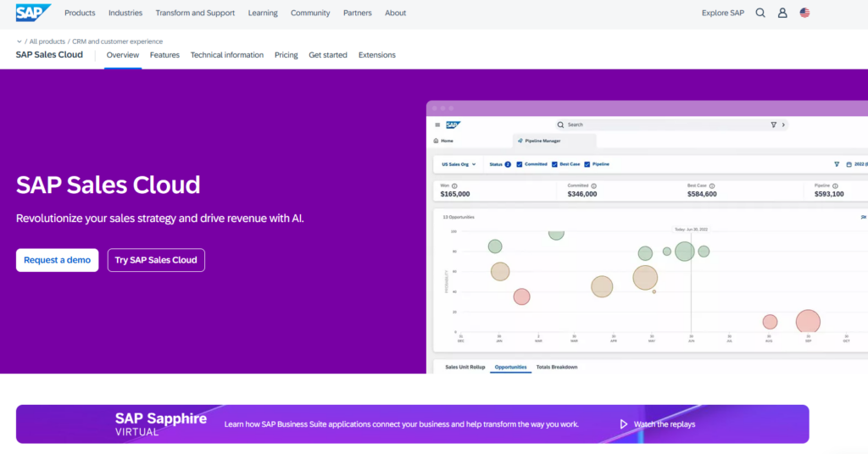Select Totals Breakdown tab in preview

[x=556, y=368]
